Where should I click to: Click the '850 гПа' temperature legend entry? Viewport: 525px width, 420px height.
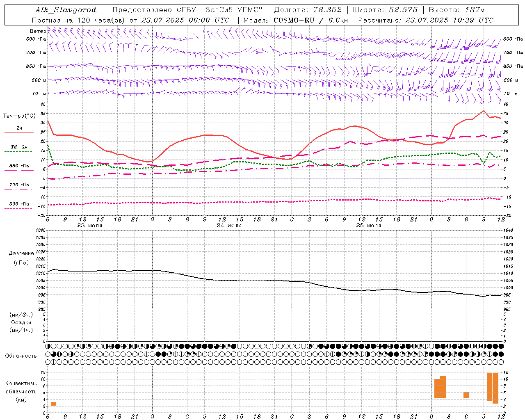click(19, 166)
